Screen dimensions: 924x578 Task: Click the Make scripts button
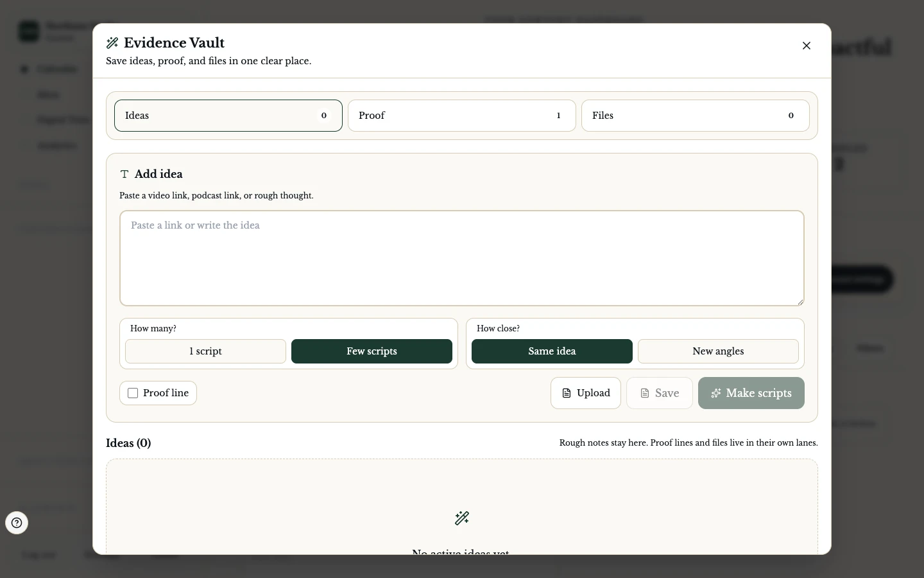(x=751, y=393)
